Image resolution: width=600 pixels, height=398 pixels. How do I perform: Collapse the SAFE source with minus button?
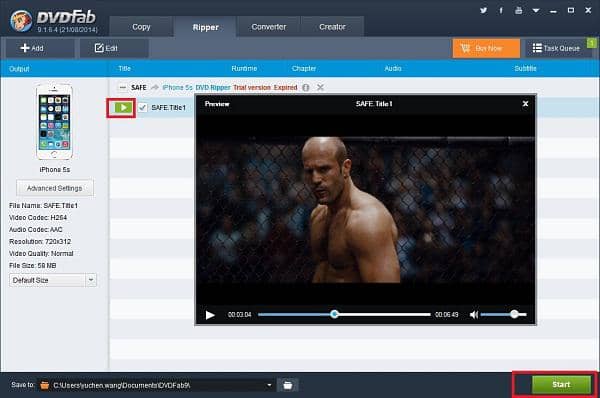click(x=122, y=88)
